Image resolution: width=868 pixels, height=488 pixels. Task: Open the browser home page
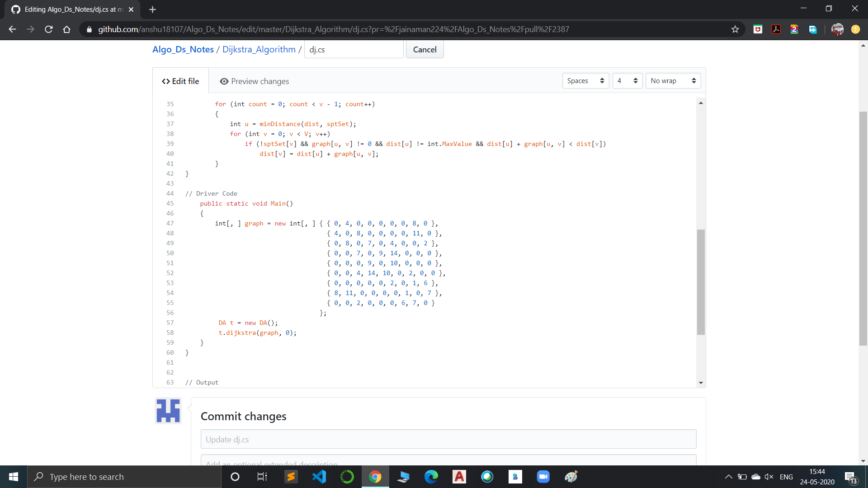pyautogui.click(x=66, y=29)
